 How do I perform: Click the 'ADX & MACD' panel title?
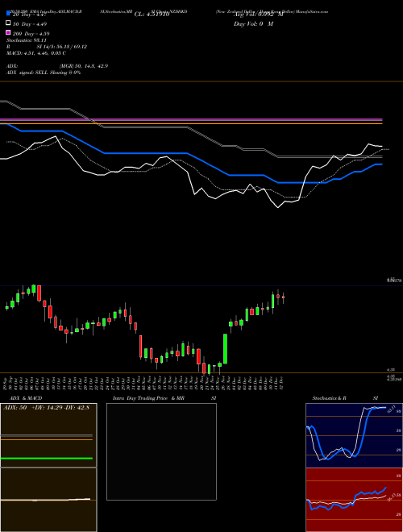pyautogui.click(x=26, y=398)
